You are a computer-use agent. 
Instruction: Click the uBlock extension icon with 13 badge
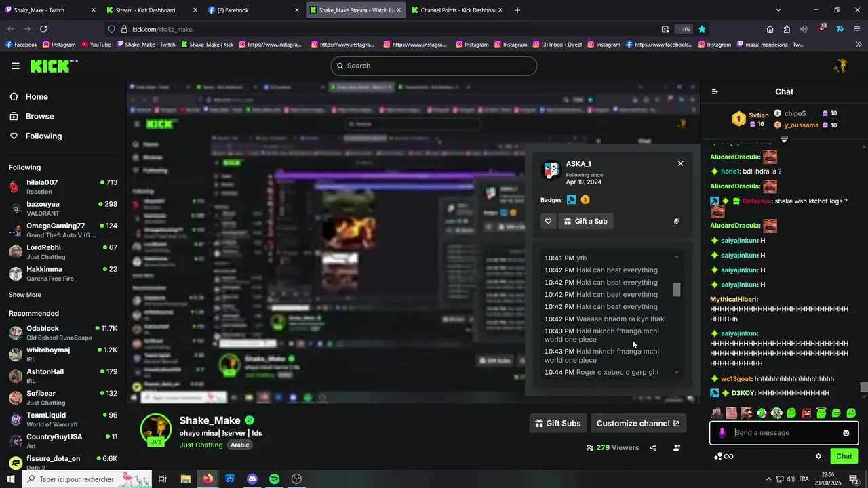[x=822, y=28]
